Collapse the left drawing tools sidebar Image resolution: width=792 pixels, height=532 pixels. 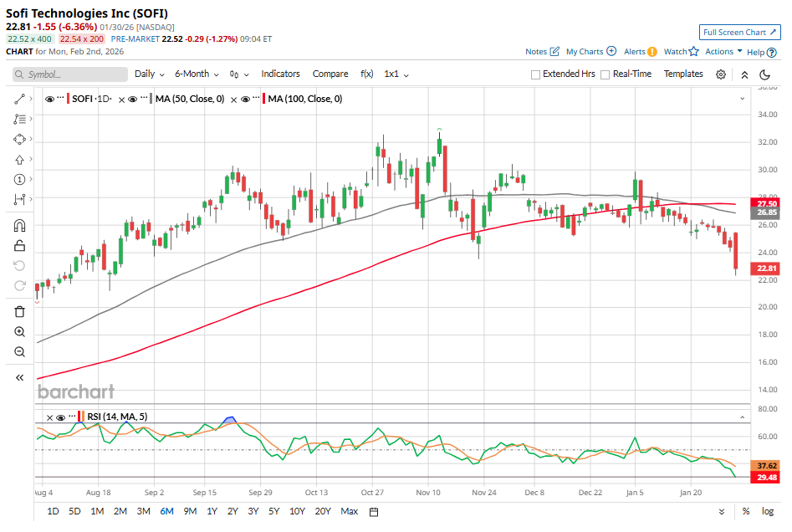(19, 378)
